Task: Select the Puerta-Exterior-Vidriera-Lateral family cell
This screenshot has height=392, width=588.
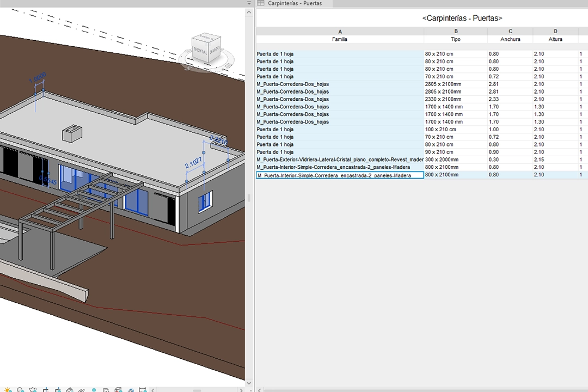Action: click(340, 160)
